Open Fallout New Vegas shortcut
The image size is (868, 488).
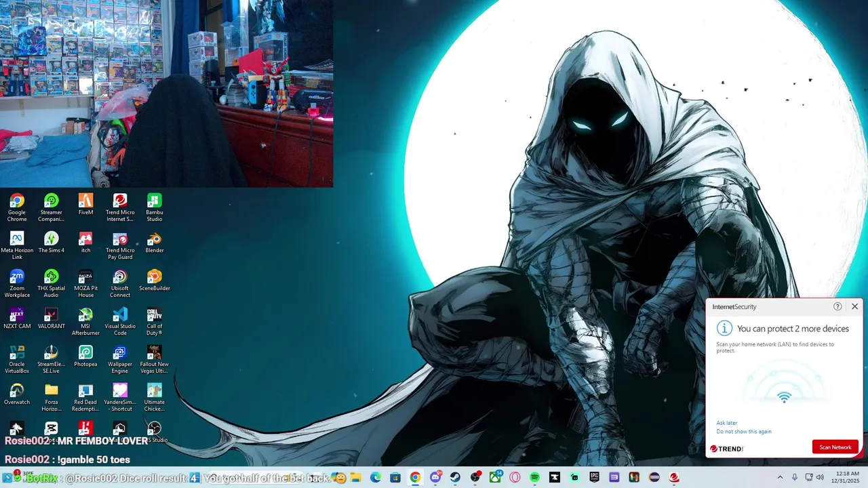[x=155, y=359]
